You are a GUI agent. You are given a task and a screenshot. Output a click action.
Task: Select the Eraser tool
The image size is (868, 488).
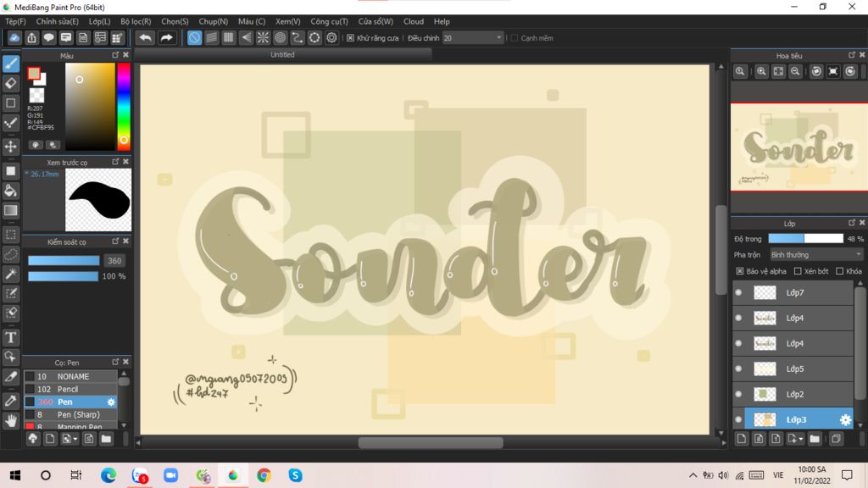point(11,84)
